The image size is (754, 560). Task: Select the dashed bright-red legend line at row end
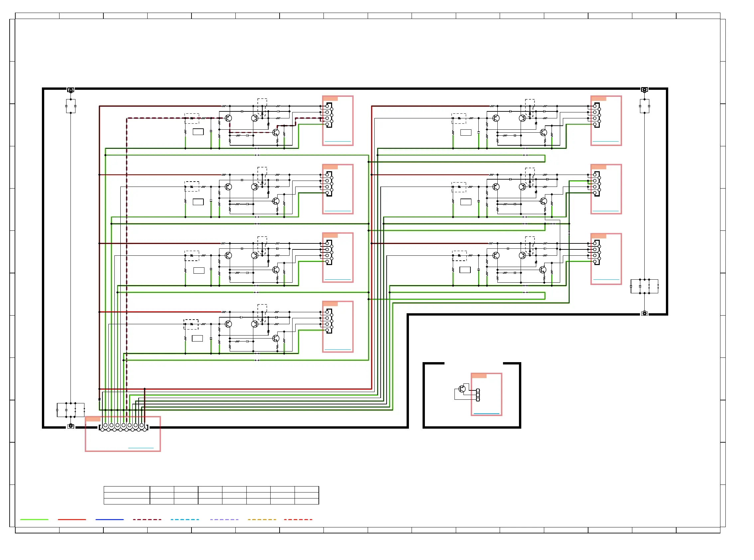pyautogui.click(x=298, y=519)
